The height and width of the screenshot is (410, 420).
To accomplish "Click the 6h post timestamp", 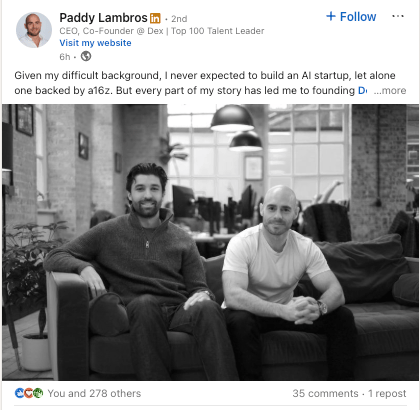I will coord(65,57).
